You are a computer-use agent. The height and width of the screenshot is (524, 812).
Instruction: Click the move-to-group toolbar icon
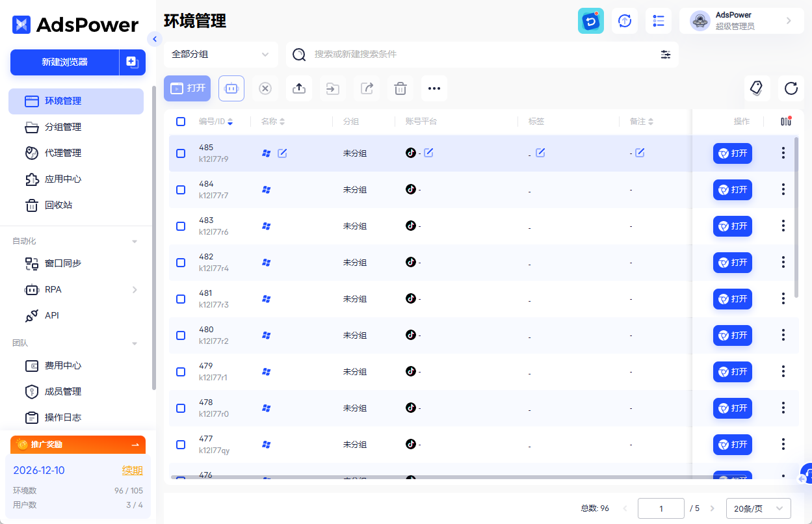pos(333,88)
